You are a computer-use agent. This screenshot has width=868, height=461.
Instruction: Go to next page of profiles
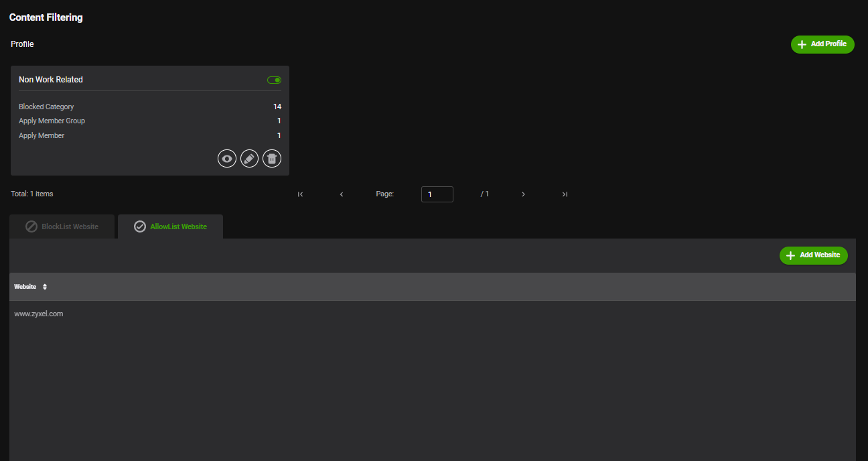(523, 194)
